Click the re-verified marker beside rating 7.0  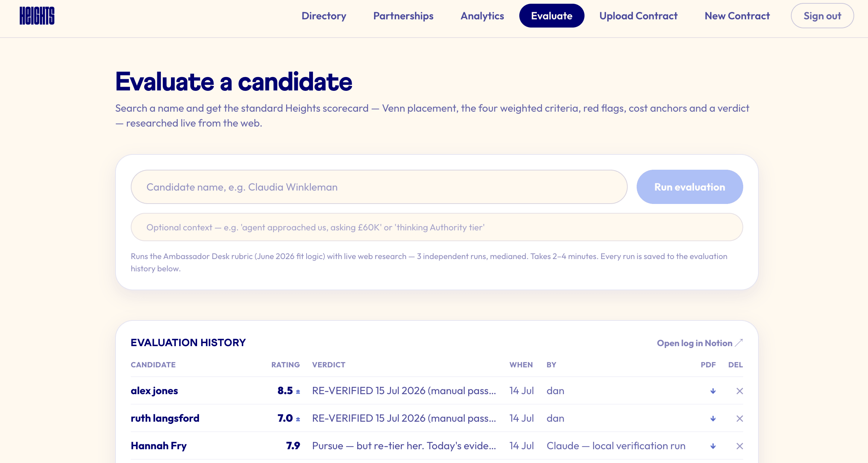[x=298, y=419]
